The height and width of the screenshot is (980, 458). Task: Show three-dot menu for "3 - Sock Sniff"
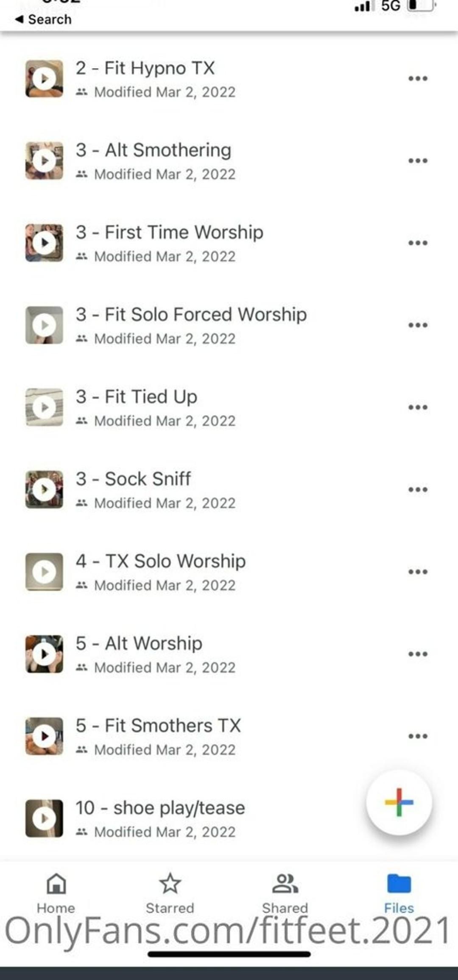tap(418, 490)
